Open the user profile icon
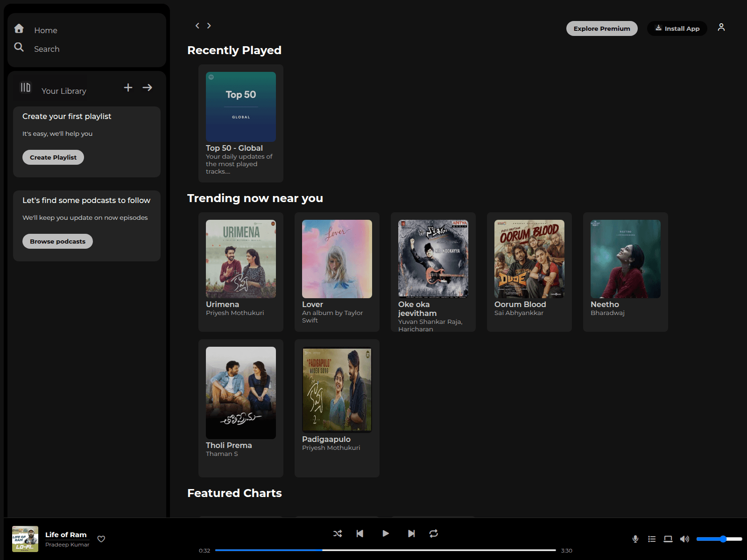 pyautogui.click(x=721, y=27)
